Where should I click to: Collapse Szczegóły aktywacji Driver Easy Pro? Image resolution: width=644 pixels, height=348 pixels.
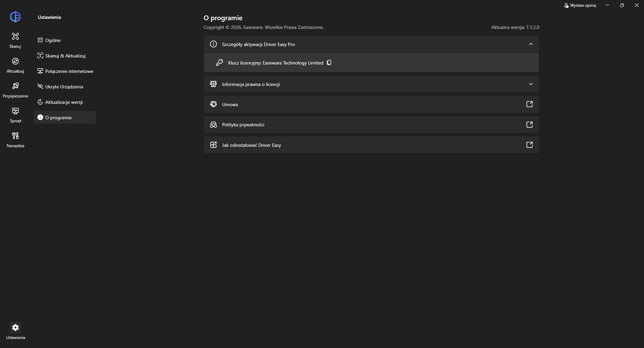click(x=531, y=44)
